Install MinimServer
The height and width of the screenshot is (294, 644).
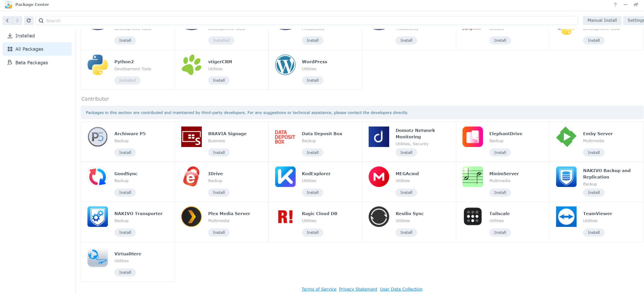(500, 193)
